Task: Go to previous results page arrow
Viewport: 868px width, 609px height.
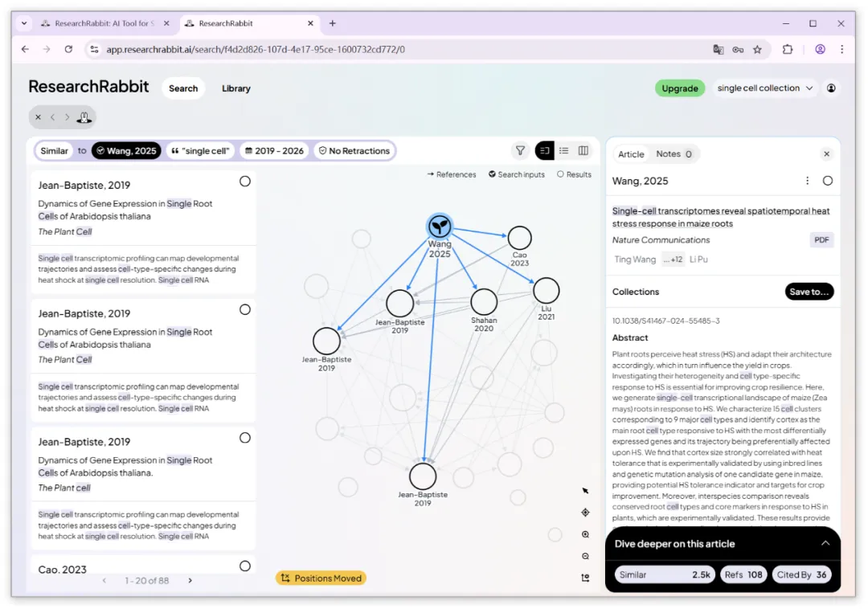Action: [x=104, y=580]
